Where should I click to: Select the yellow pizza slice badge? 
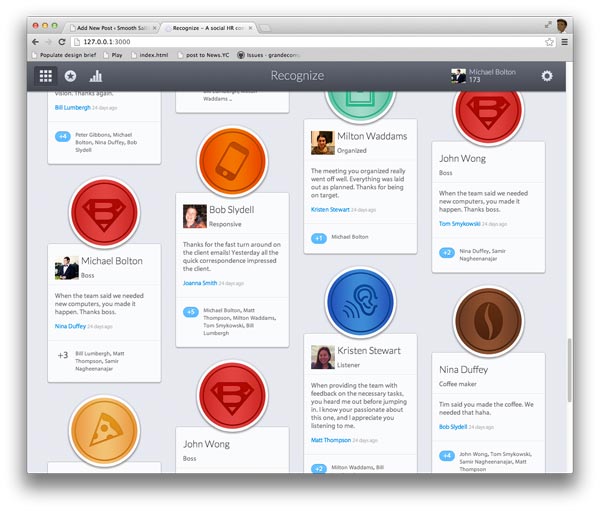pos(104,430)
